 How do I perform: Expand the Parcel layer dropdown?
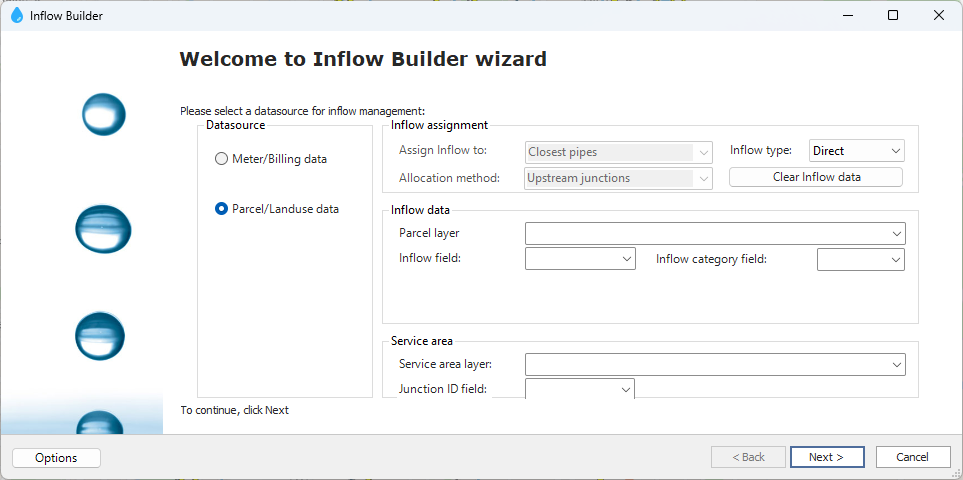pos(715,233)
